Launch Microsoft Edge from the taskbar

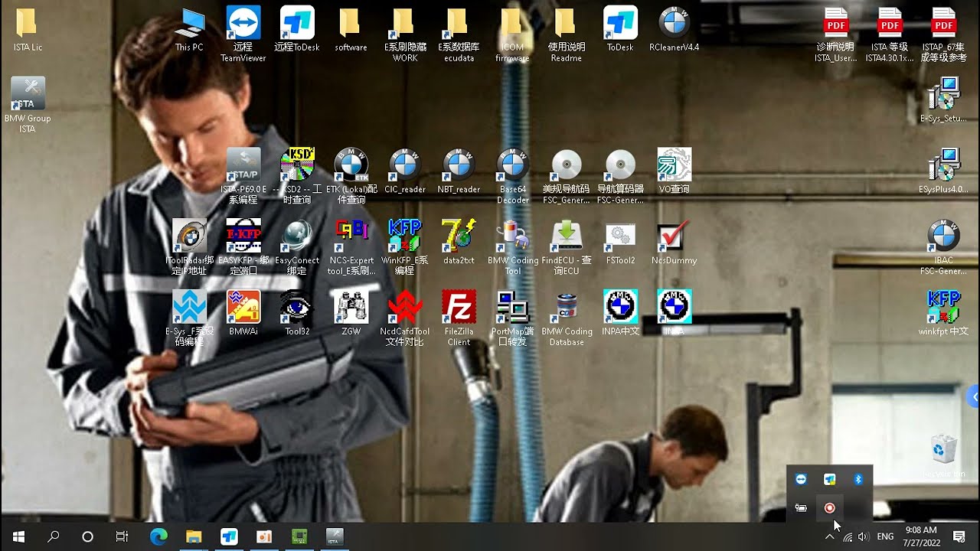tap(158, 536)
